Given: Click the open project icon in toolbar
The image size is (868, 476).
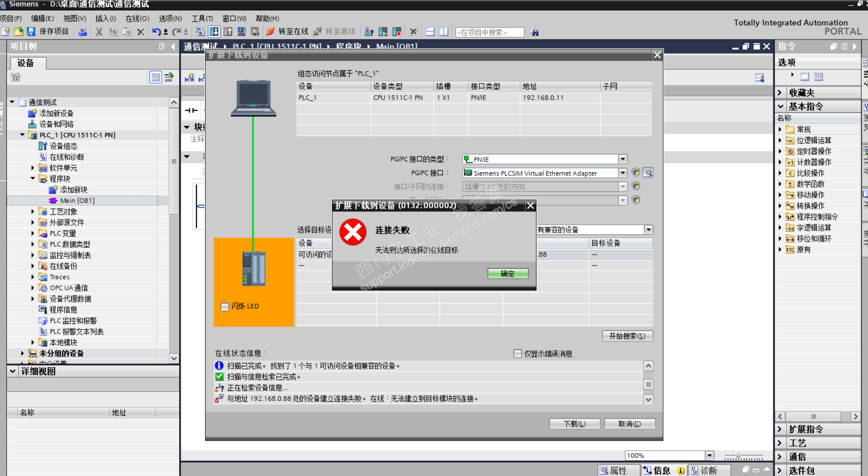Looking at the screenshot, I should click(x=19, y=32).
